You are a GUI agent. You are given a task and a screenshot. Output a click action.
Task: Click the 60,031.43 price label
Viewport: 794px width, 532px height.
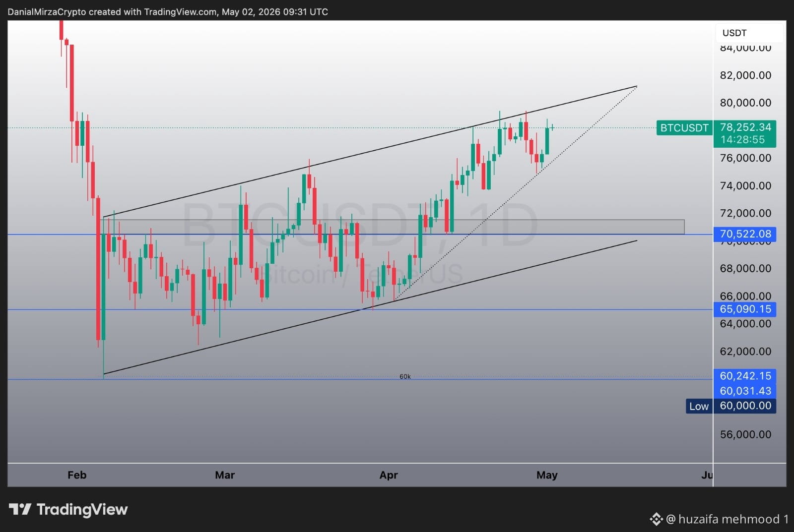(x=745, y=391)
